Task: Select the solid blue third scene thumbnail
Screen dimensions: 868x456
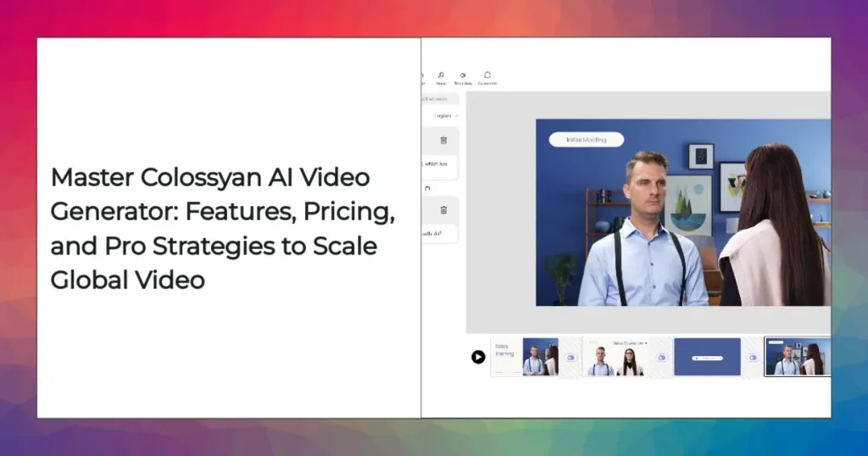Action: click(707, 357)
